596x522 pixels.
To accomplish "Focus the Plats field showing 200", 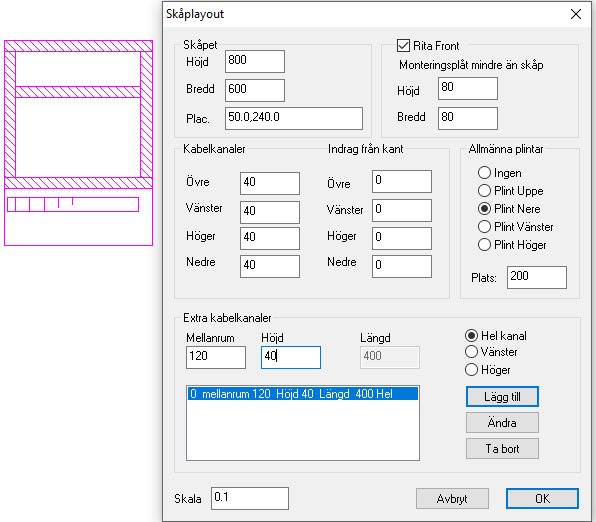I will point(537,278).
